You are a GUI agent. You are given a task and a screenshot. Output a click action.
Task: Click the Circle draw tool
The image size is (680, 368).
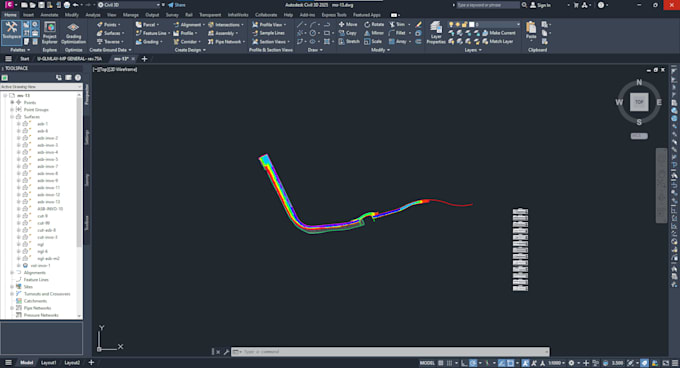[x=312, y=33]
